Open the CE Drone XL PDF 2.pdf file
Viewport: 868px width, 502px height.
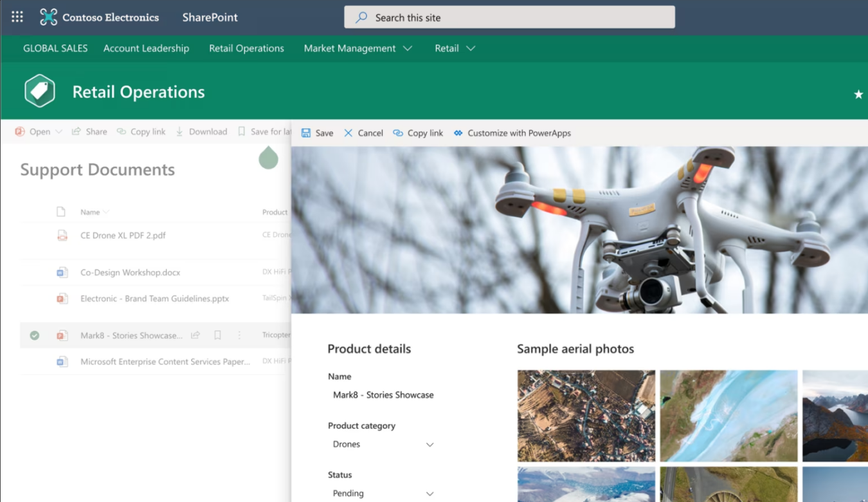point(123,236)
